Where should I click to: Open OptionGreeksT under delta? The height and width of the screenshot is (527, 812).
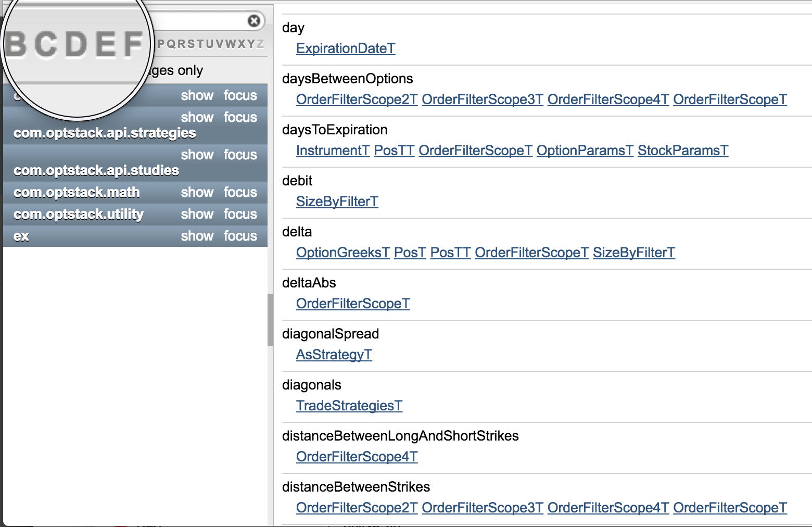click(342, 253)
